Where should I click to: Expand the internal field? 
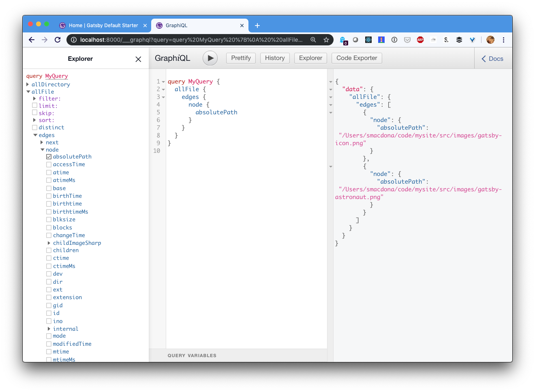click(x=49, y=329)
